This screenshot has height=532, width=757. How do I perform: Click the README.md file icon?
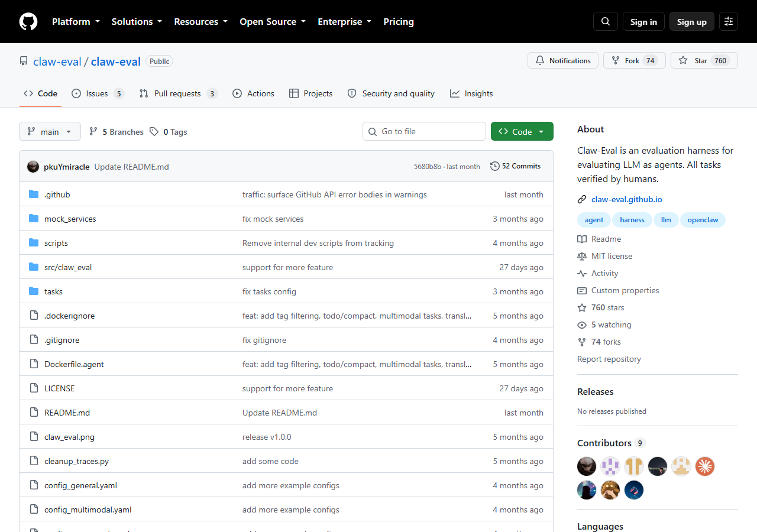pyautogui.click(x=34, y=413)
